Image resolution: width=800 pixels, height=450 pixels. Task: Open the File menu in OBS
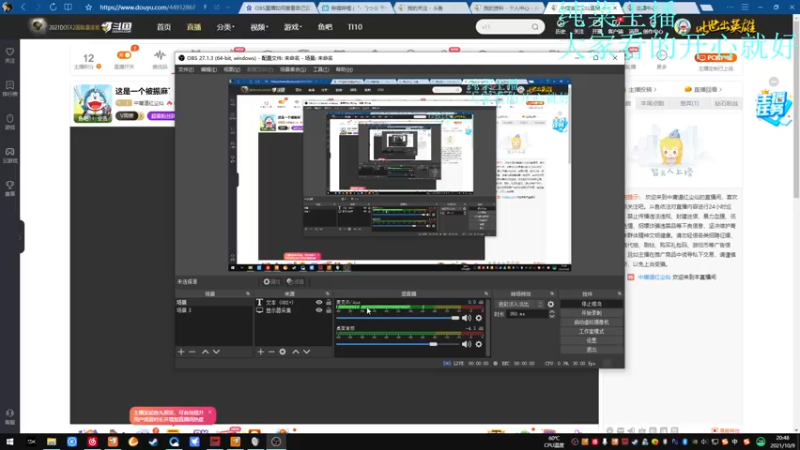point(186,69)
